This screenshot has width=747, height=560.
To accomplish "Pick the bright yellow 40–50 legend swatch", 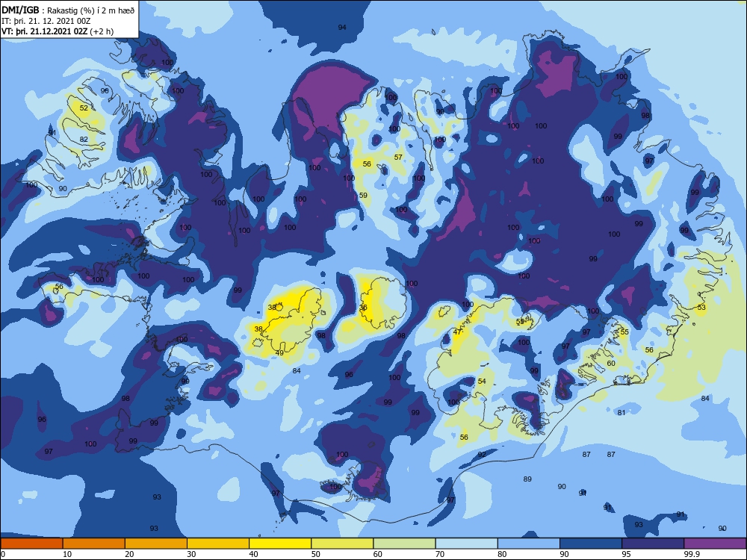I will click(280, 544).
